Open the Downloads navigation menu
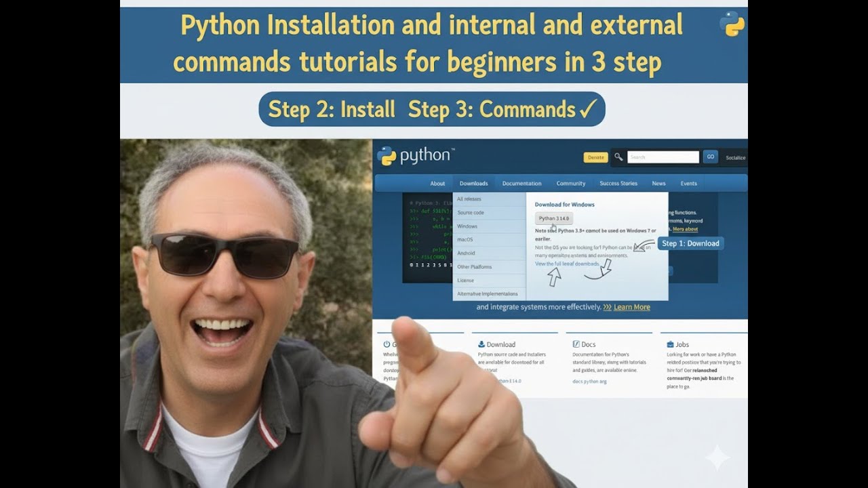The height and width of the screenshot is (488, 868). [x=473, y=184]
